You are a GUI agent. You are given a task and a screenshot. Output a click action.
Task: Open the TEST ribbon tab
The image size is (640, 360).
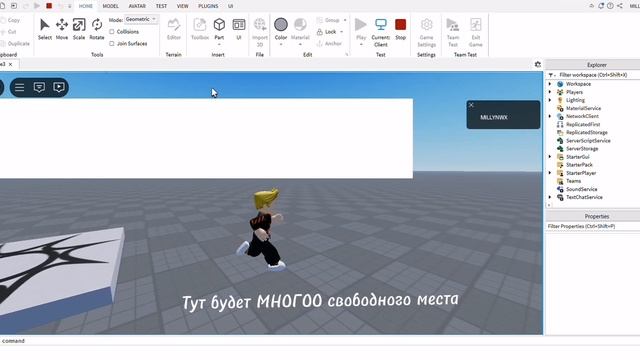[161, 6]
